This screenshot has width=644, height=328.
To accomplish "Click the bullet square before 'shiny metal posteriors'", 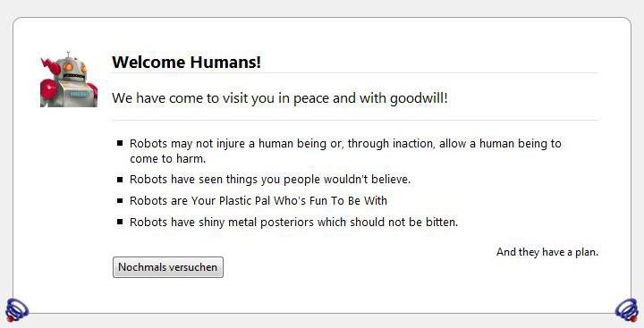I will (120, 222).
